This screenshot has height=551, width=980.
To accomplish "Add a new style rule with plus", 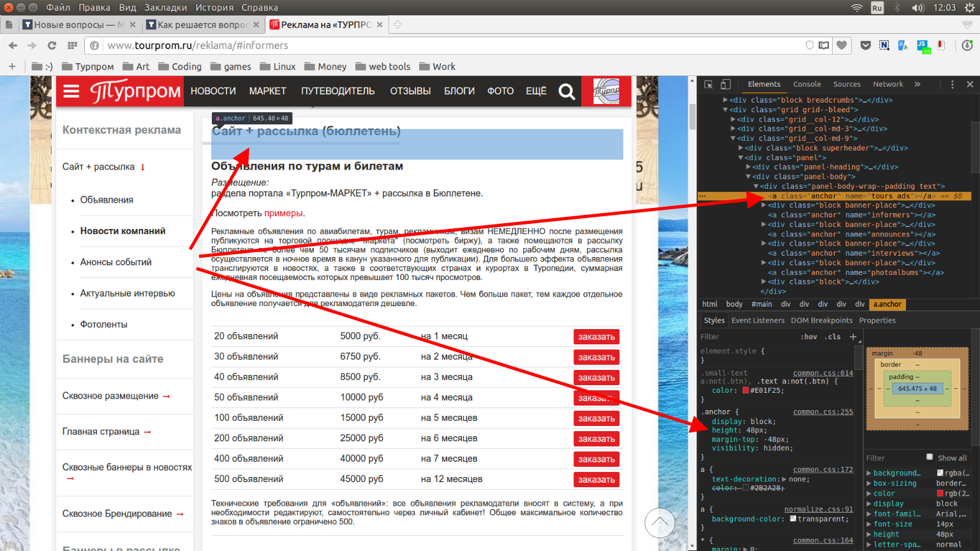I will (x=853, y=337).
